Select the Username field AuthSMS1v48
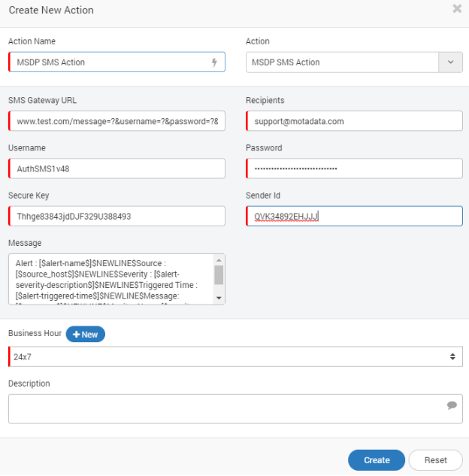 (x=116, y=168)
